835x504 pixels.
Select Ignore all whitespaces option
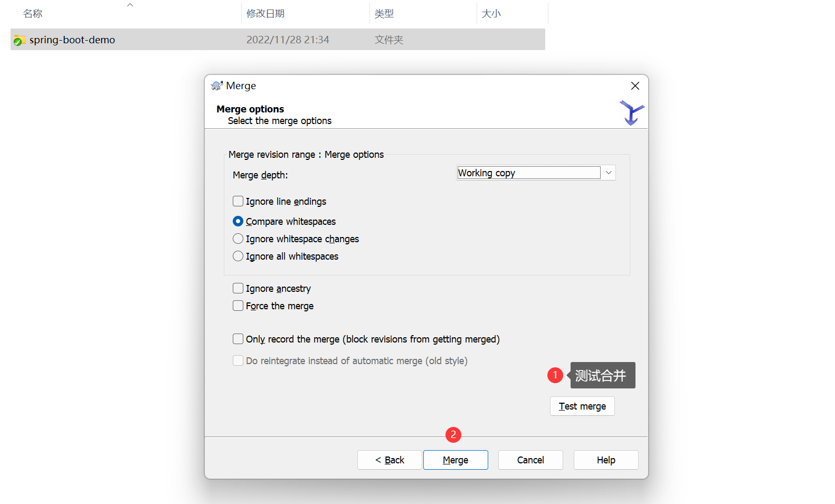tap(238, 256)
